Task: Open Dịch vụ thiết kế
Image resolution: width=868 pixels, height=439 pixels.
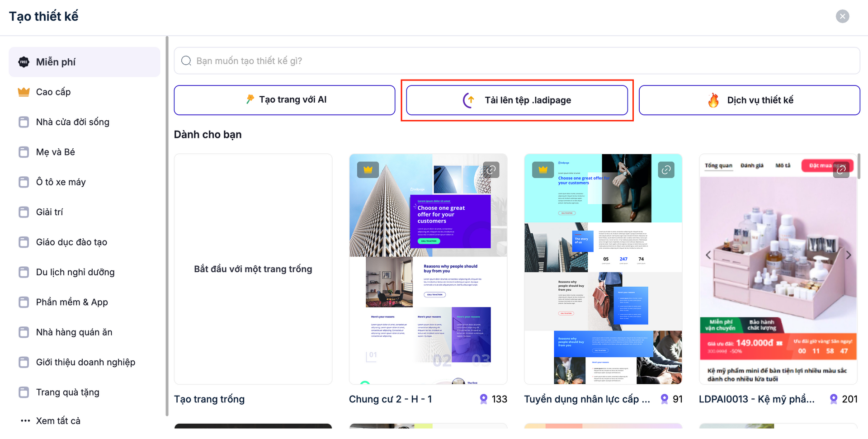Action: 749,100
